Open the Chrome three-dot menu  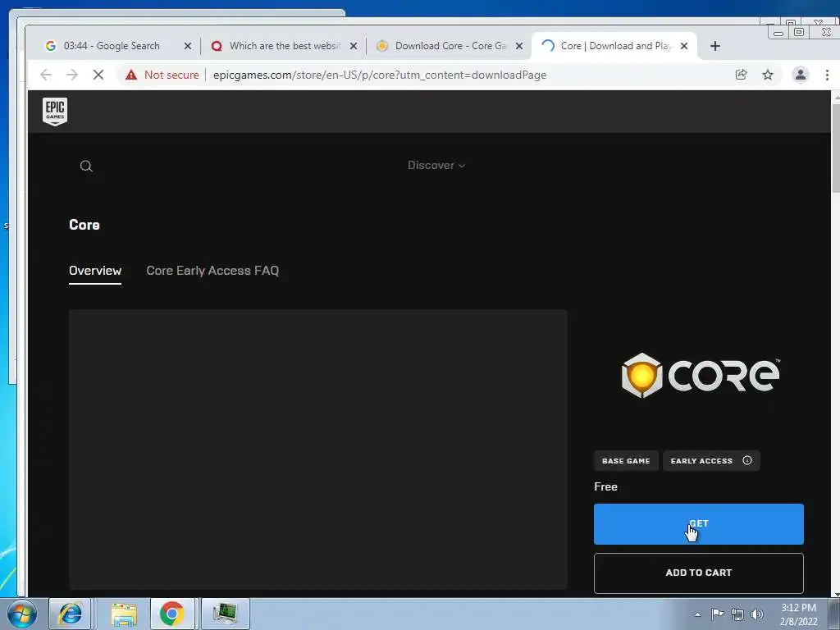tap(827, 75)
